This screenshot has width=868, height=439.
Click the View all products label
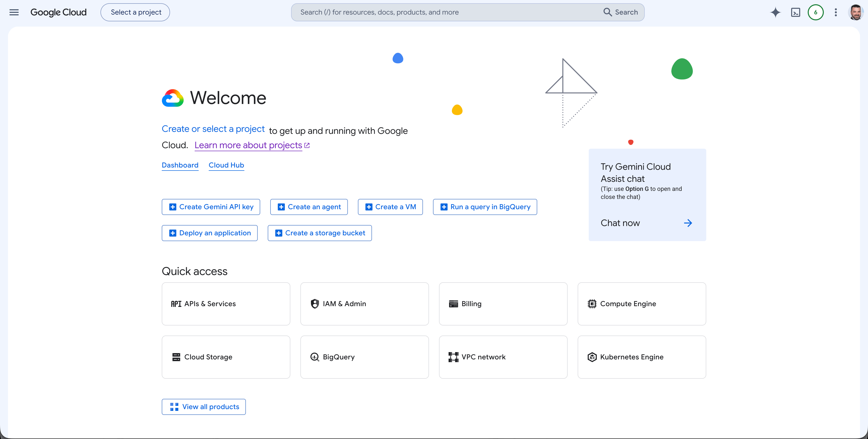[x=211, y=407]
